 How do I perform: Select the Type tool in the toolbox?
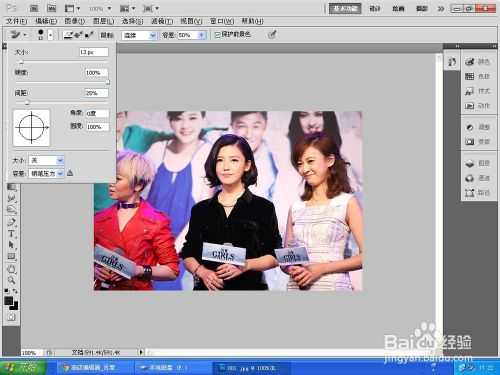[x=11, y=234]
